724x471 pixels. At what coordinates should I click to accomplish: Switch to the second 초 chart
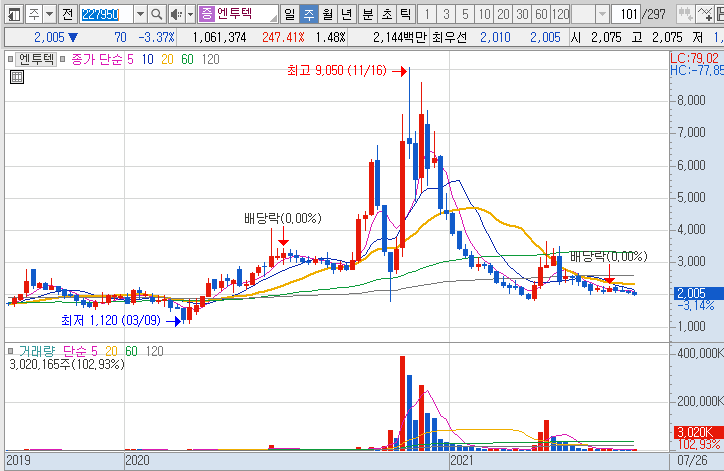pyautogui.click(x=386, y=14)
